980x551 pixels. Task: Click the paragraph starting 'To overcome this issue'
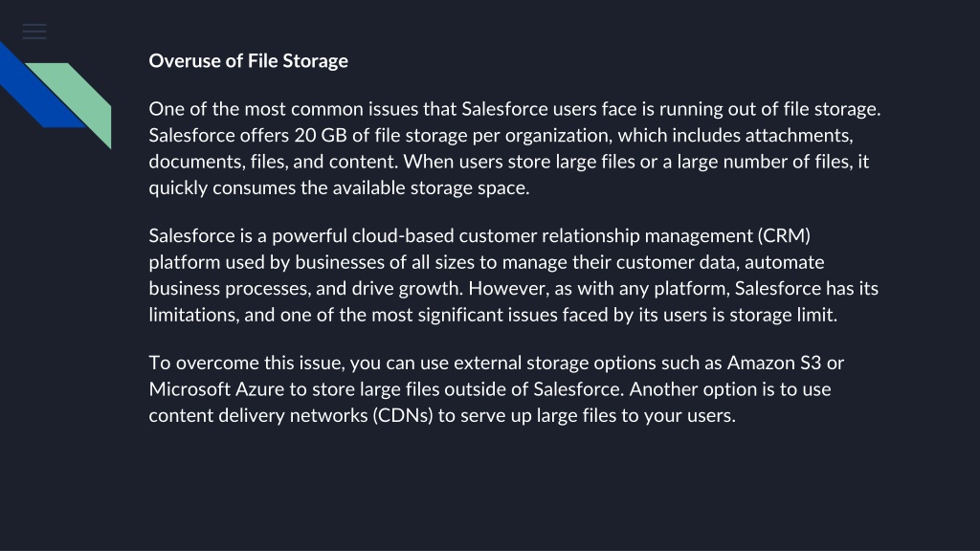coord(497,388)
